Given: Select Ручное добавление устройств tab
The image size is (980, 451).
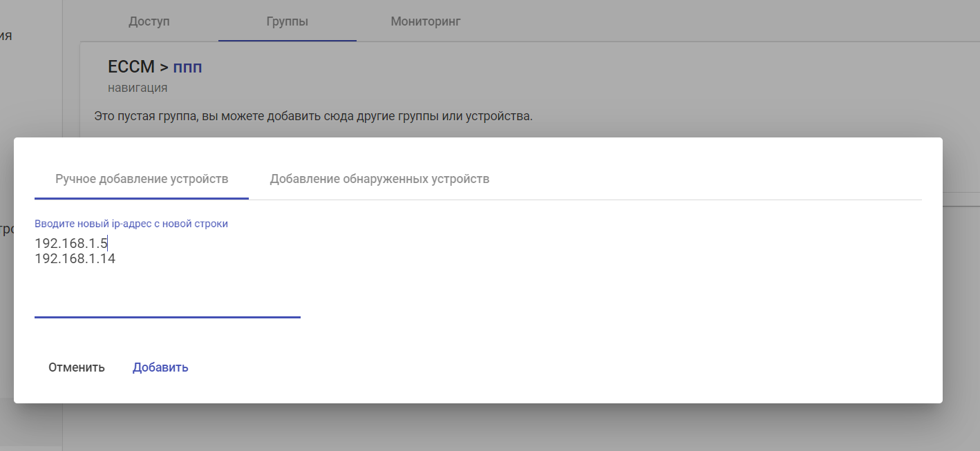Looking at the screenshot, I should [x=142, y=179].
